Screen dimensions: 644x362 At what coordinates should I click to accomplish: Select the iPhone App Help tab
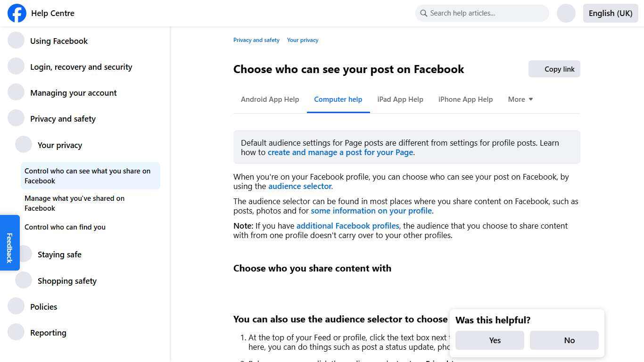click(x=465, y=99)
